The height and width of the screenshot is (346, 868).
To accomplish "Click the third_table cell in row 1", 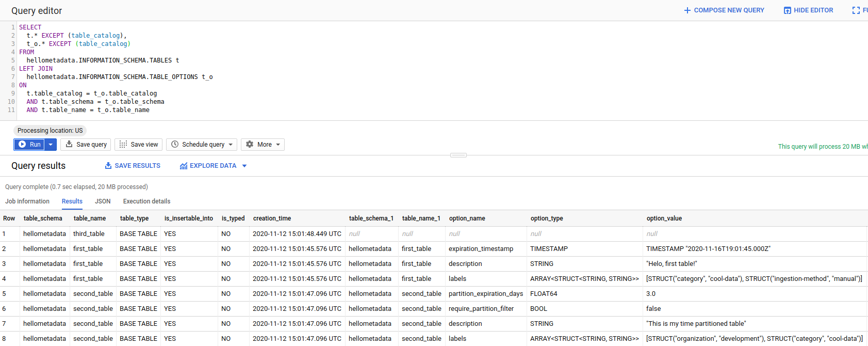I will click(x=89, y=234).
